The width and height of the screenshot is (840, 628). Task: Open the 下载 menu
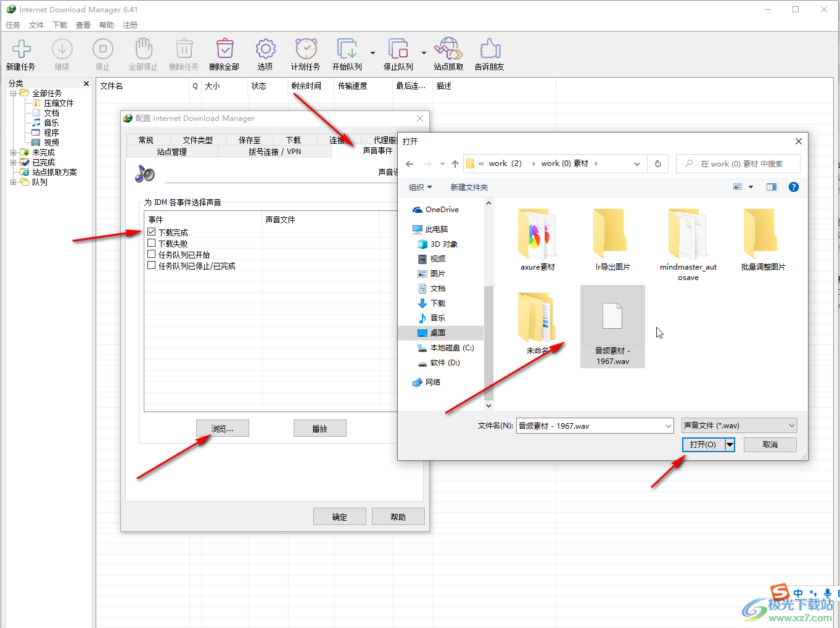click(60, 25)
